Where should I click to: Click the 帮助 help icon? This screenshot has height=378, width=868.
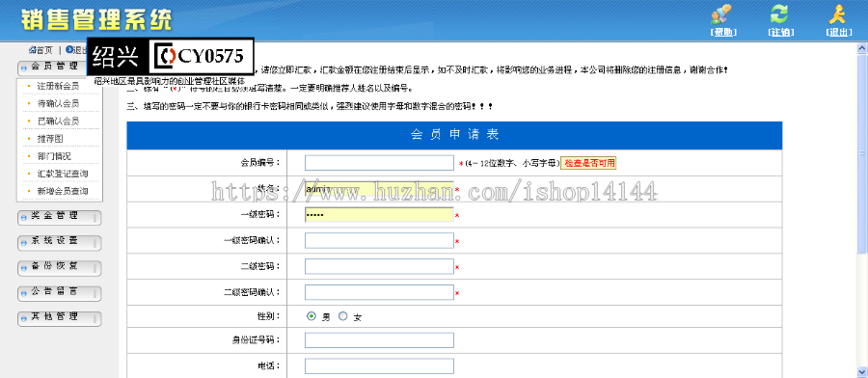tap(721, 14)
